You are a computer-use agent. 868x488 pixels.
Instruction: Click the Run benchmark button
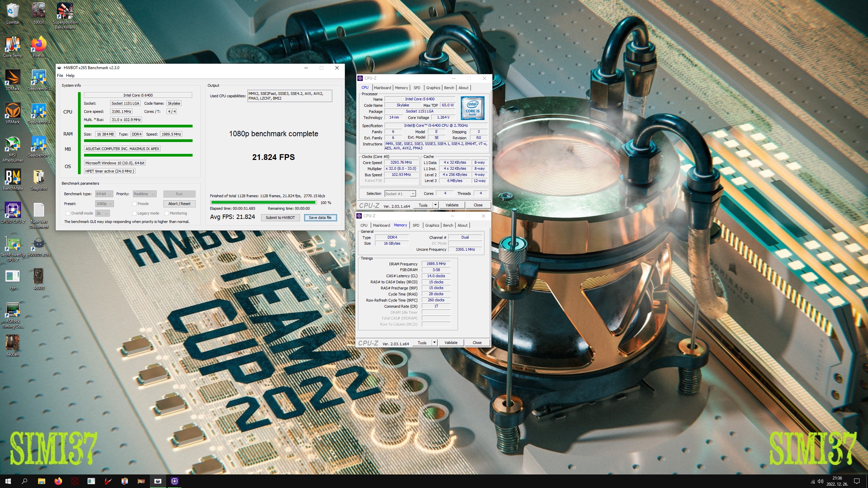pos(179,194)
